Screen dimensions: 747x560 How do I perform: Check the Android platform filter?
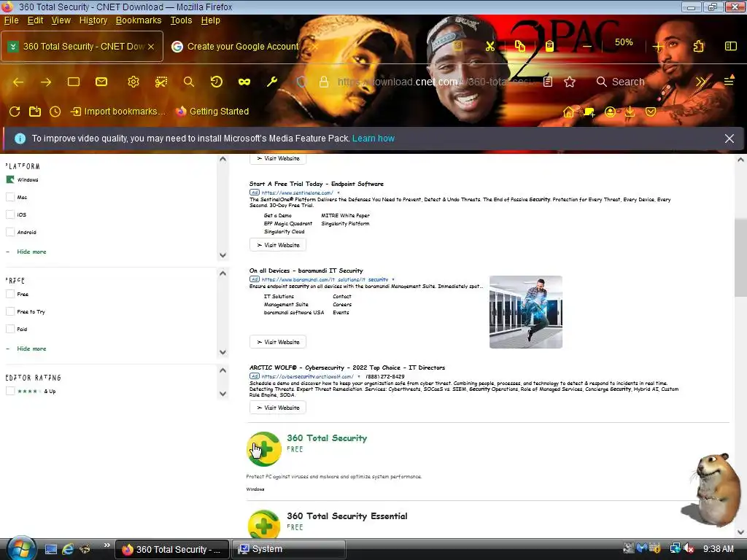click(x=10, y=233)
